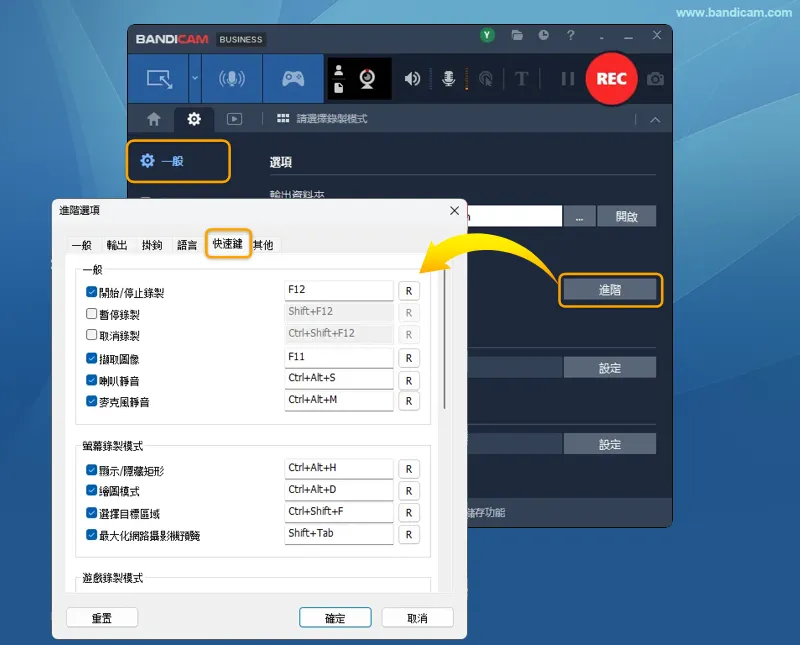The height and width of the screenshot is (645, 800).
Task: Reset Ctrl+Alt+D hotkey with R button
Action: pyautogui.click(x=409, y=491)
